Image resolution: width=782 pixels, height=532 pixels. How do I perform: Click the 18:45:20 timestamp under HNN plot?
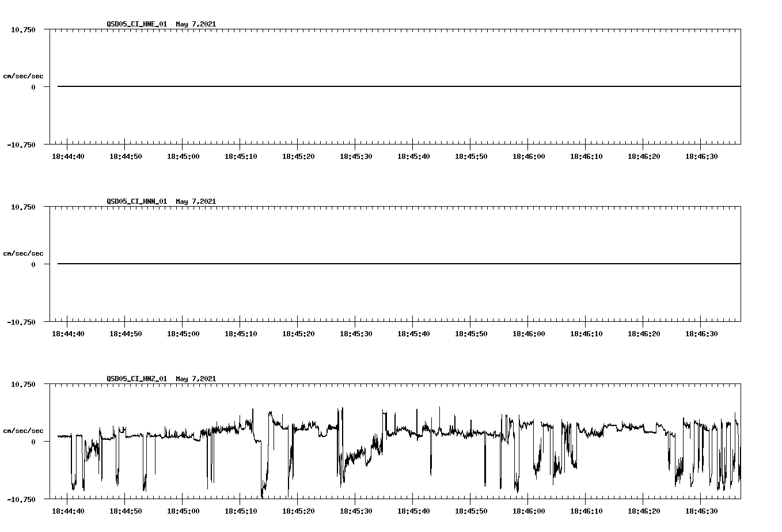click(299, 333)
